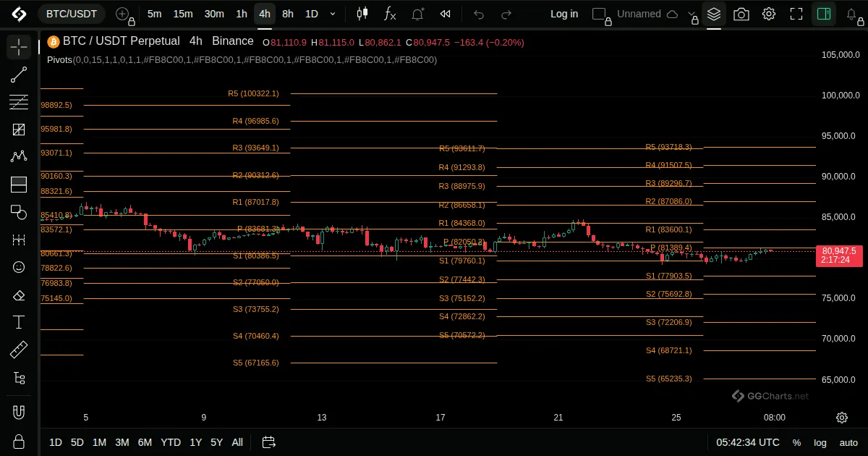Screen dimensions: 868x456
Task: Select the active 4h timeframe
Action: [265, 14]
